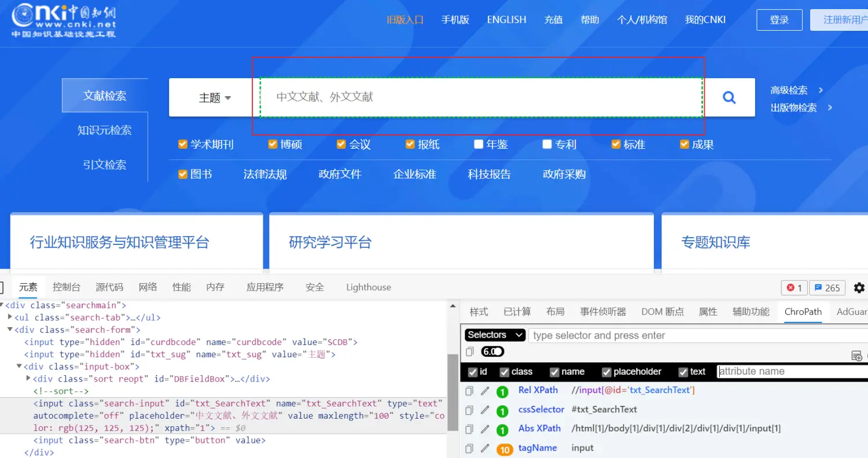Open the red error count badge
The image size is (868, 458).
794,288
